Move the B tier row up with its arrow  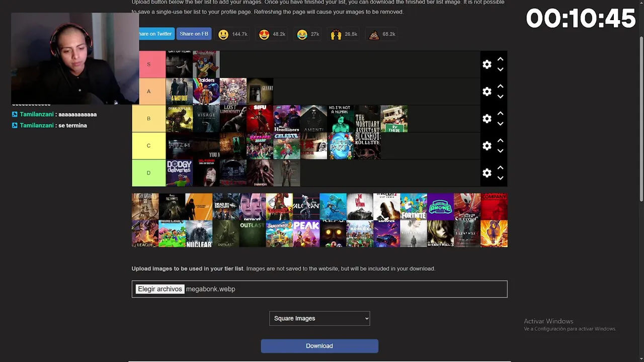[x=500, y=114]
